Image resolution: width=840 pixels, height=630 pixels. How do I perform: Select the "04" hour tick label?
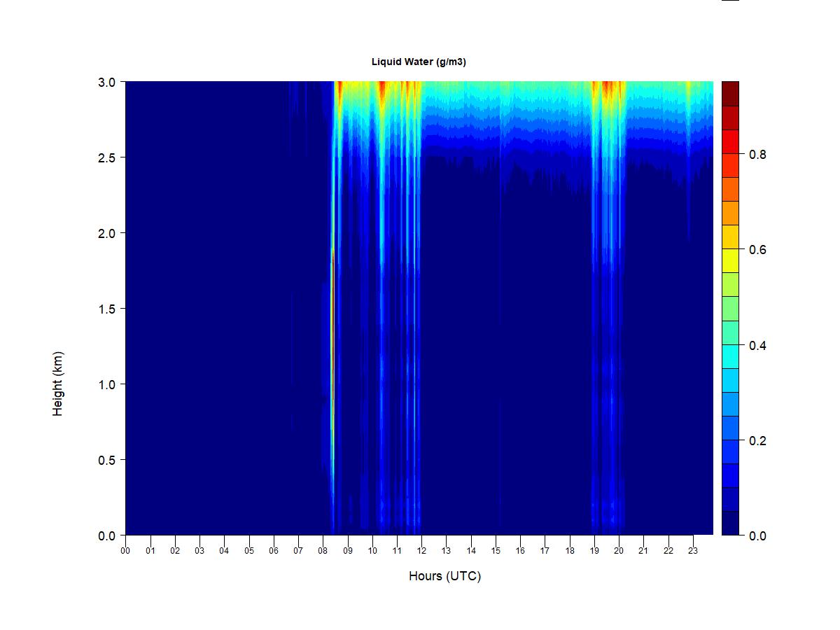[x=224, y=551]
